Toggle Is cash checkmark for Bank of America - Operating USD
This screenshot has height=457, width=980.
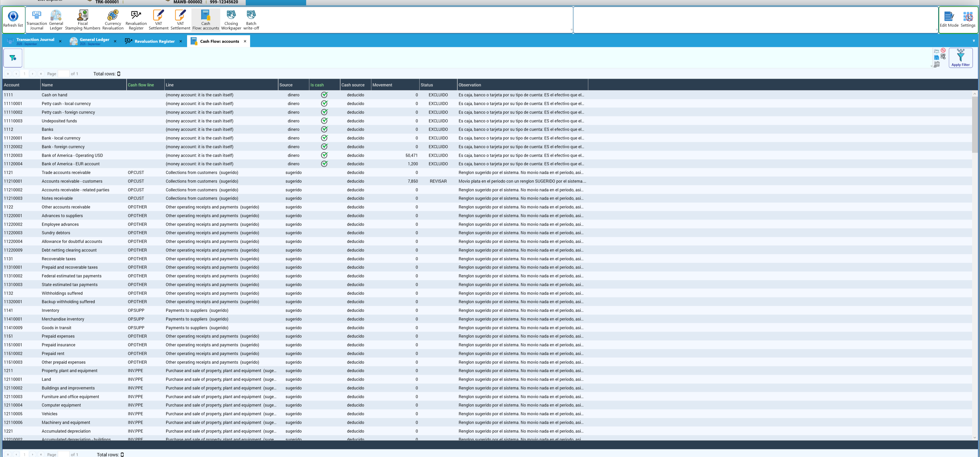point(324,155)
